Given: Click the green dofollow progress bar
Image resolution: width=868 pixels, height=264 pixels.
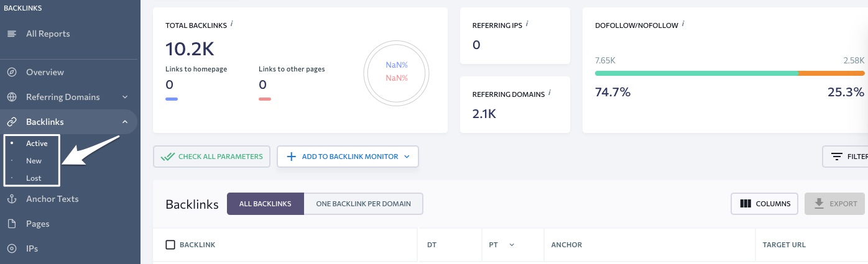Looking at the screenshot, I should click(696, 73).
